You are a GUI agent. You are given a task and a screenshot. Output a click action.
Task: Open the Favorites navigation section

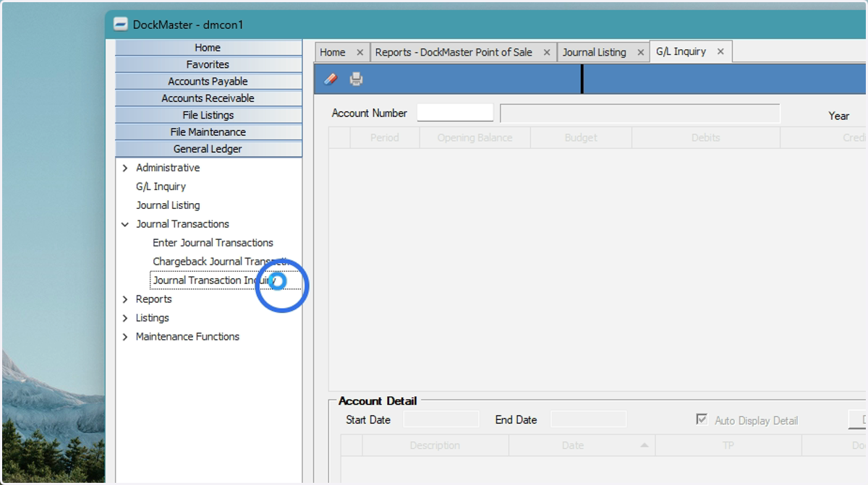(208, 64)
